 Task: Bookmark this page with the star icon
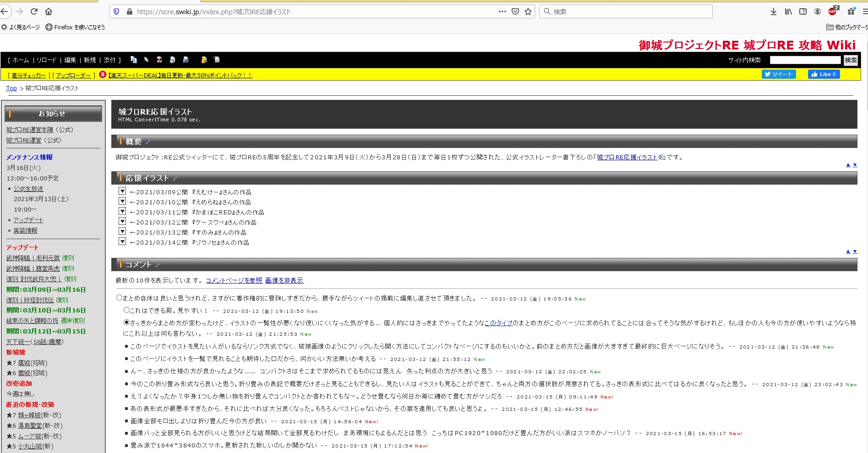[x=528, y=11]
